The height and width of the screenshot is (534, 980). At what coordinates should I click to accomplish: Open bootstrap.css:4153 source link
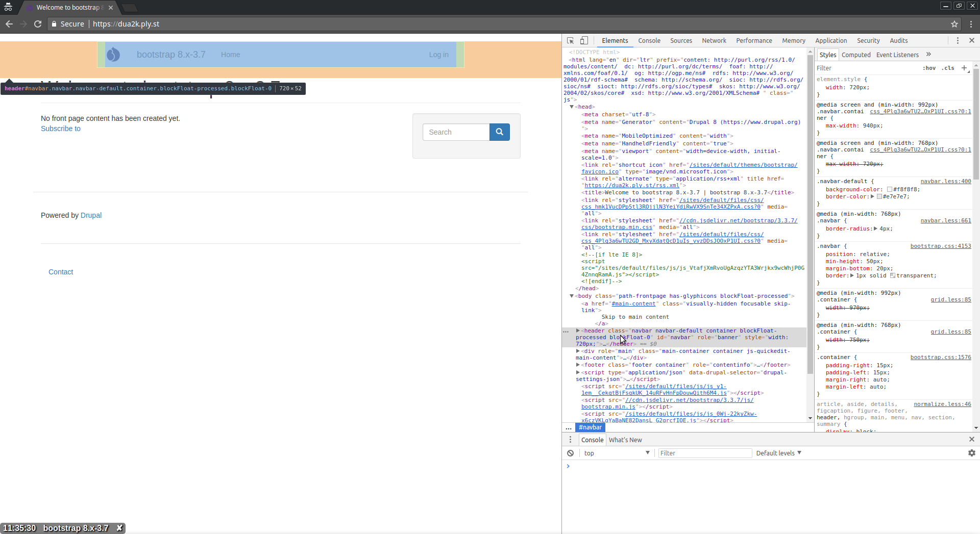(941, 246)
